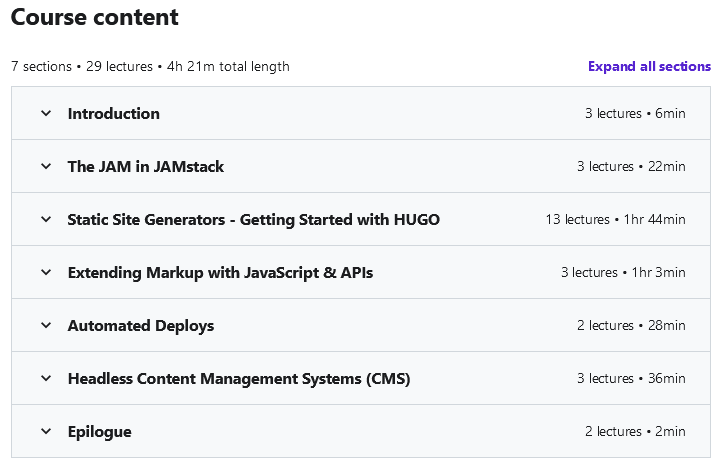Screen dimensions: 715x467
Task: Toggle the chevron for Static Site Generators section
Action: coord(46,219)
